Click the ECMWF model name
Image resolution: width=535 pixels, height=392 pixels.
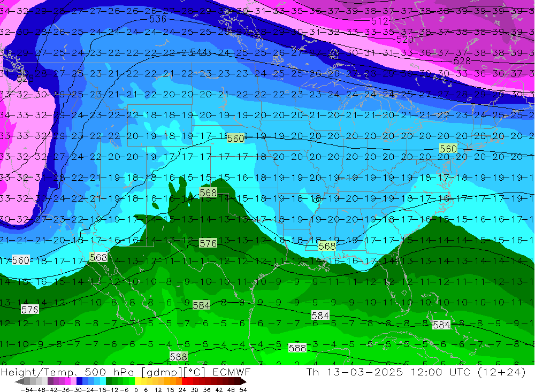232,372
